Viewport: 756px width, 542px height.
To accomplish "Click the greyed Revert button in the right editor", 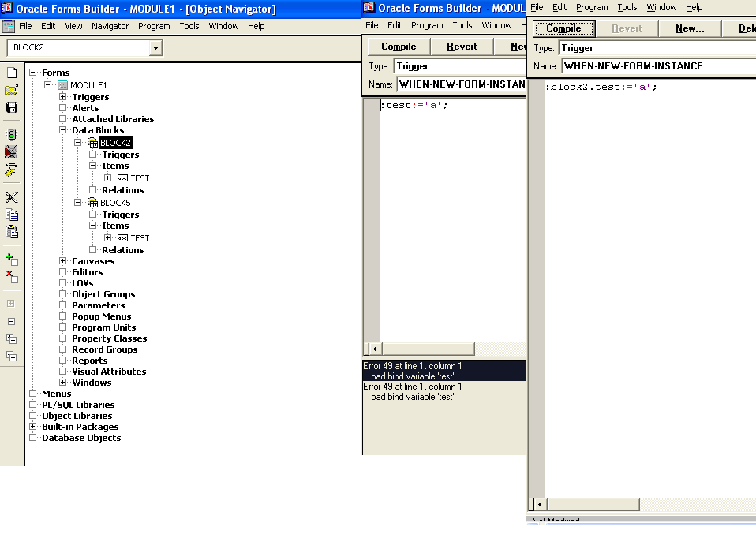I will pyautogui.click(x=627, y=28).
